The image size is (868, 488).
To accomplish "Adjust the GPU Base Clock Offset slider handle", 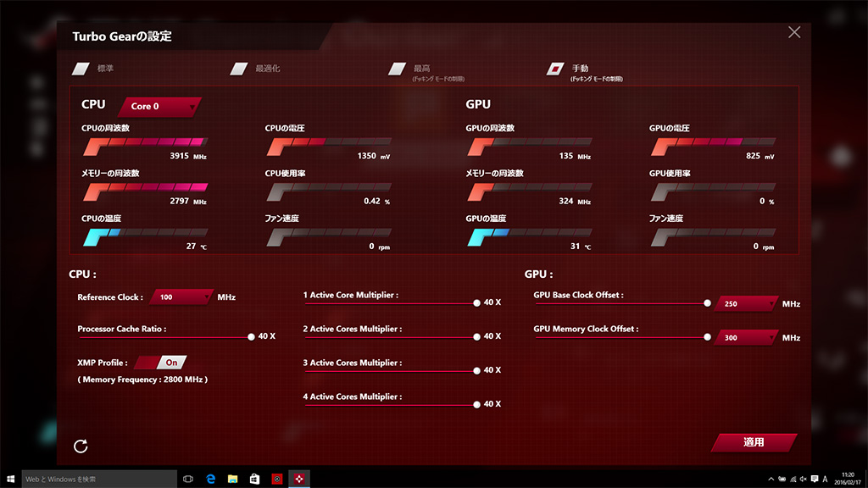I will tap(707, 303).
